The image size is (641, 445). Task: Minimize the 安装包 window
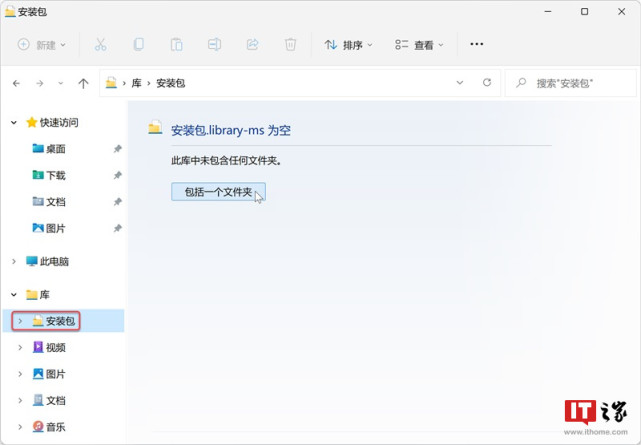548,11
